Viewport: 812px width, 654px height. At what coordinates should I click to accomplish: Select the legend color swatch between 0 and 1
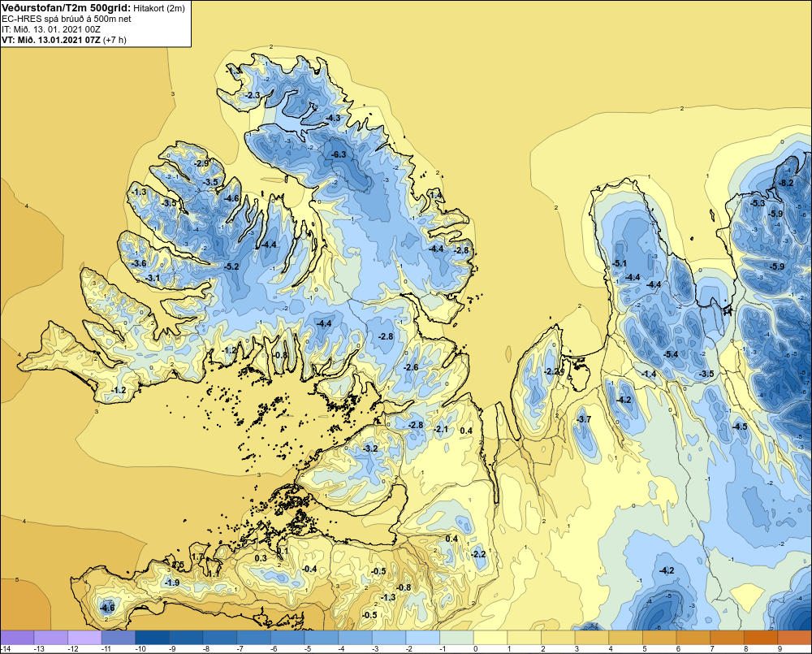[x=490, y=637]
